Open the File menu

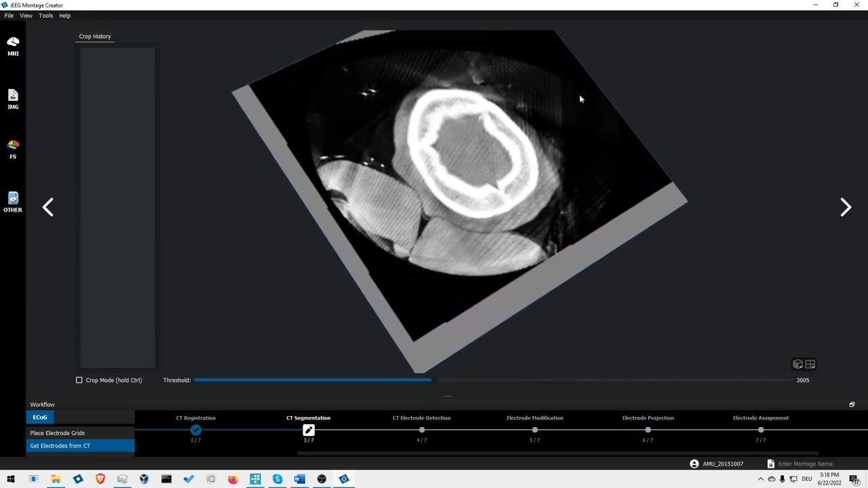(9, 16)
